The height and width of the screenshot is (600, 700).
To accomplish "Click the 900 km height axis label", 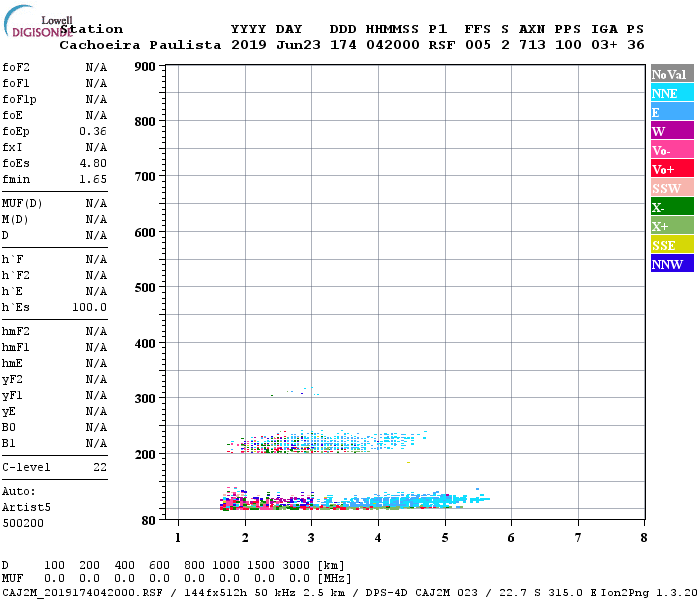I will click(145, 67).
